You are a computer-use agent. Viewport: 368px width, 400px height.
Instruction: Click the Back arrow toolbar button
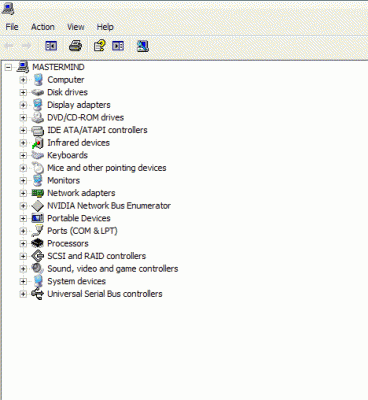click(9, 46)
